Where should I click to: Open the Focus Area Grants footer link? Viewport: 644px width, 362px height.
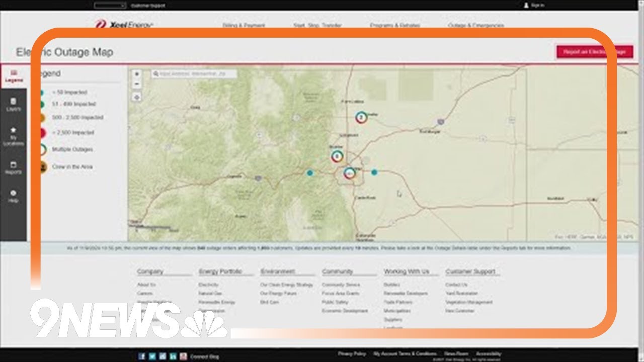[341, 293]
